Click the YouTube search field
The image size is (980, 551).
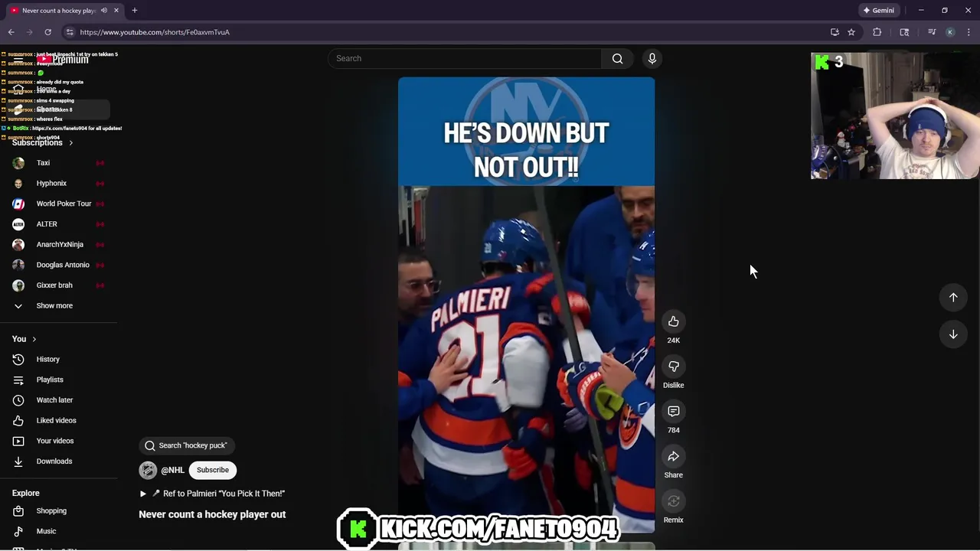(464, 58)
